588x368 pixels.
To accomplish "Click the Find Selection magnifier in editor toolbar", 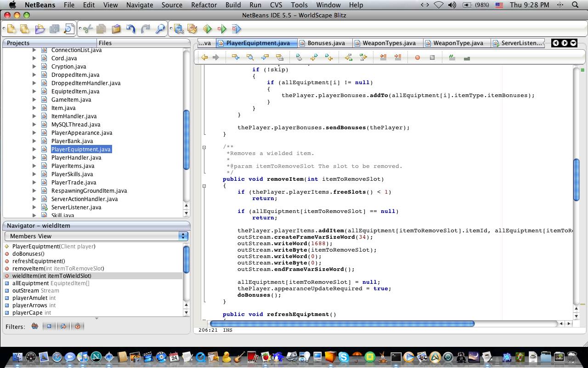I will coord(250,57).
